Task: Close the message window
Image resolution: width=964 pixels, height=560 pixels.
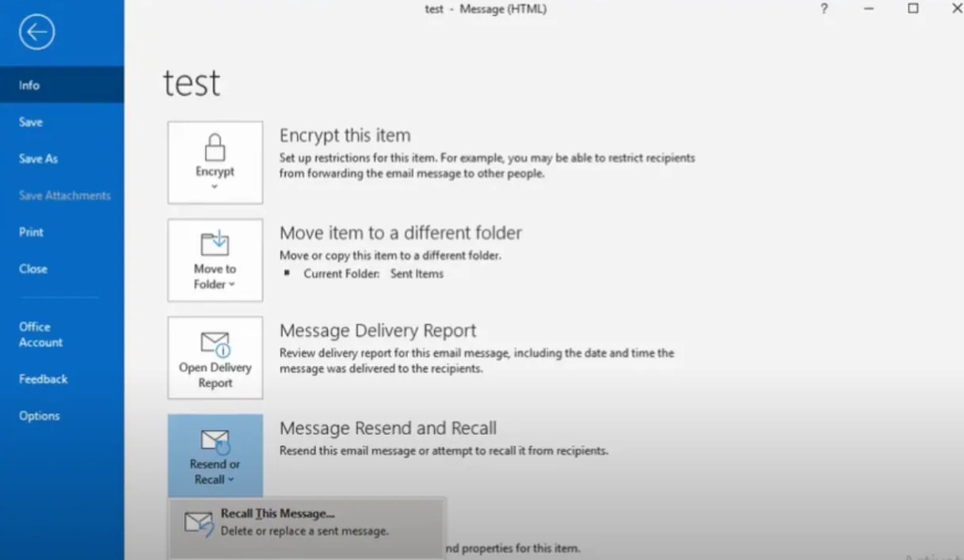Action: tap(956, 9)
